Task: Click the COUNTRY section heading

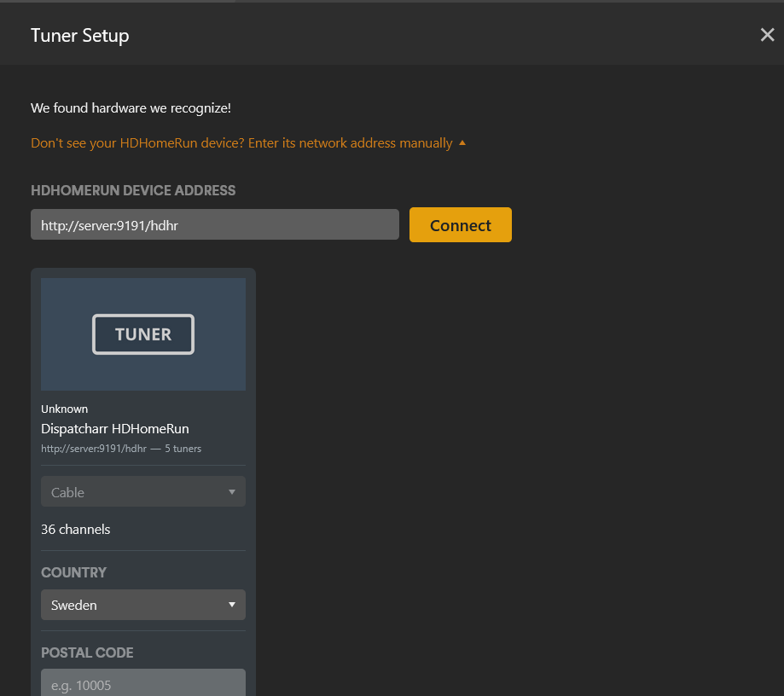Action: 73,572
